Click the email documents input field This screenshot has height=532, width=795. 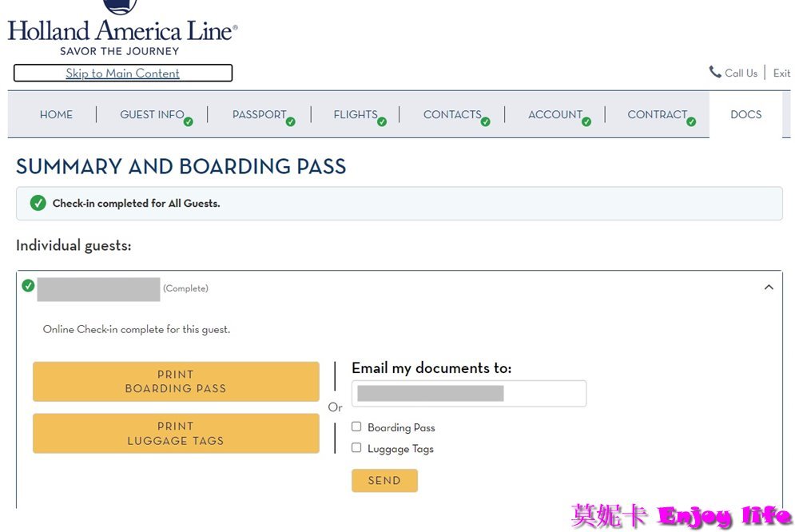pyautogui.click(x=468, y=393)
